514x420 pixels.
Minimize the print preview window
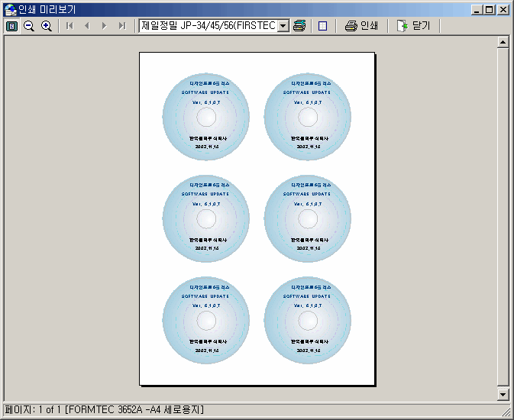pyautogui.click(x=477, y=10)
